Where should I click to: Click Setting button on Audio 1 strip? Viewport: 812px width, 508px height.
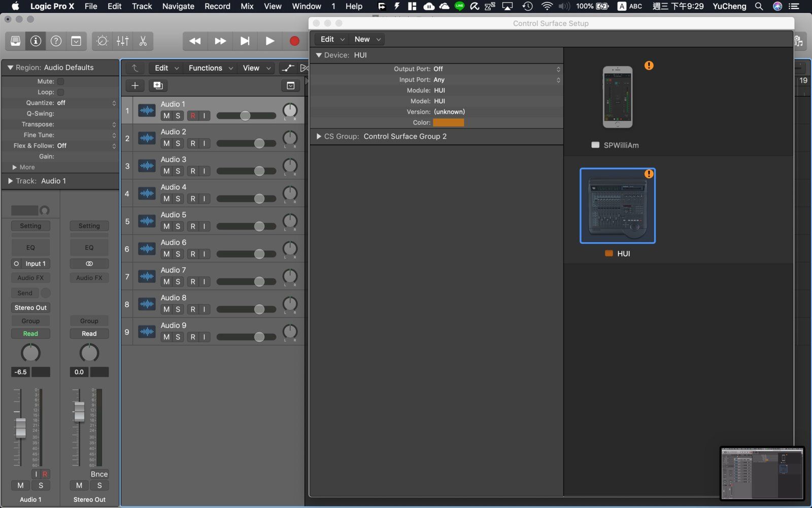click(x=30, y=226)
